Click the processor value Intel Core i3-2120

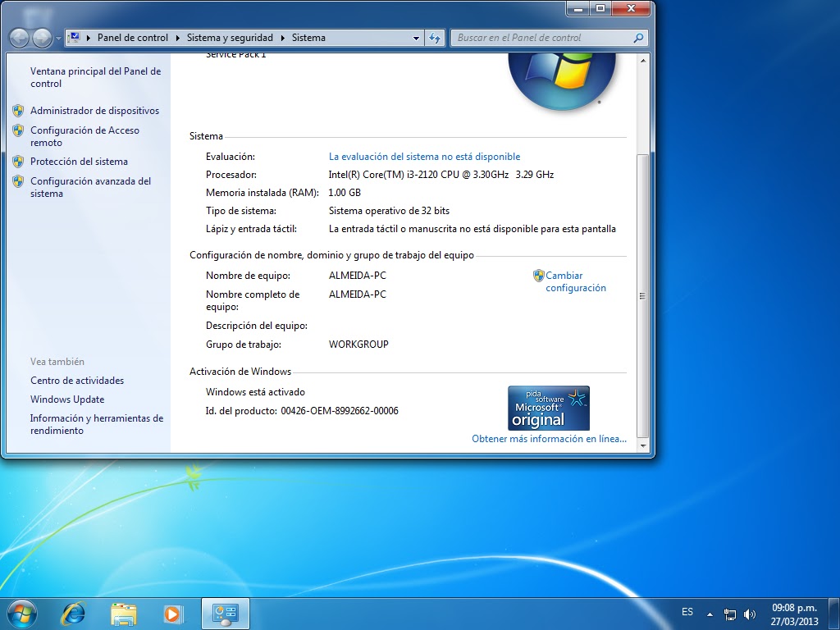(x=441, y=174)
